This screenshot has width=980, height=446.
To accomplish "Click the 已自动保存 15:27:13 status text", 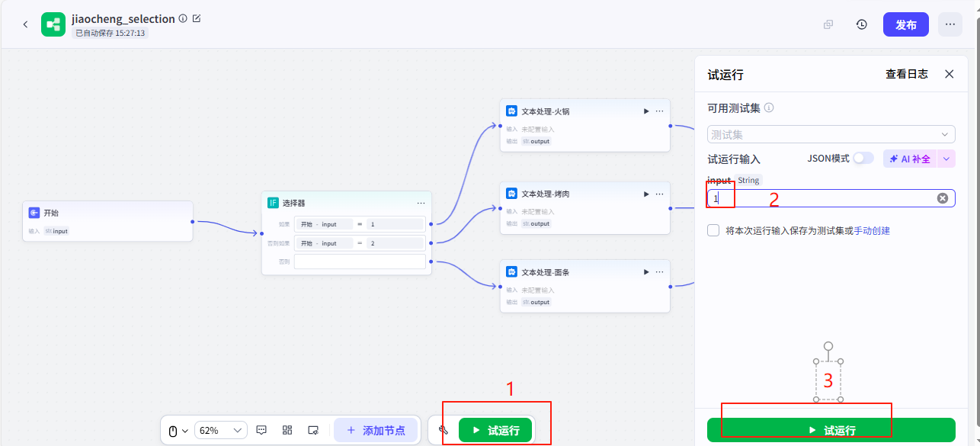I will [110, 34].
